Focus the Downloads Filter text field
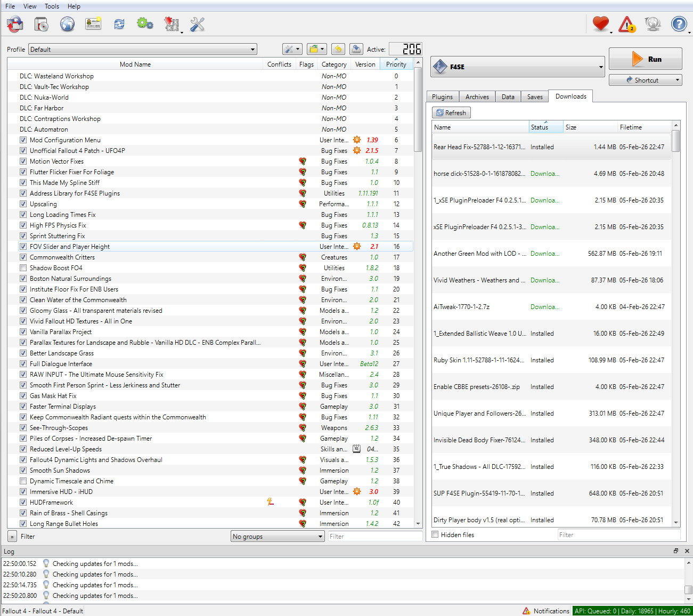This screenshot has height=616, width=693. (619, 534)
